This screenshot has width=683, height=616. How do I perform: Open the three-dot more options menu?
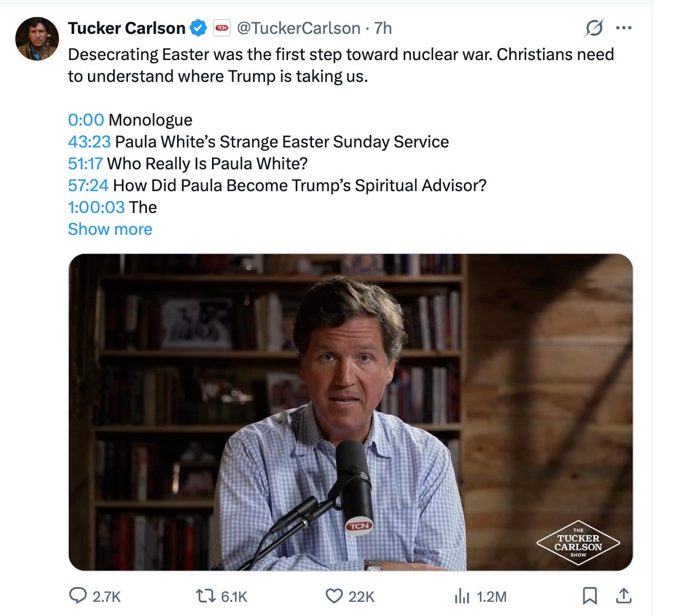point(623,28)
